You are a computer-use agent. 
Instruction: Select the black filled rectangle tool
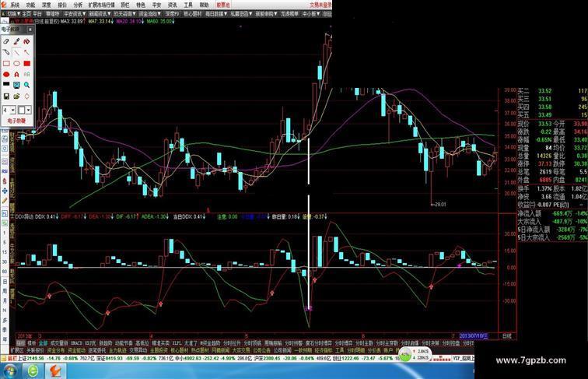(x=6, y=85)
